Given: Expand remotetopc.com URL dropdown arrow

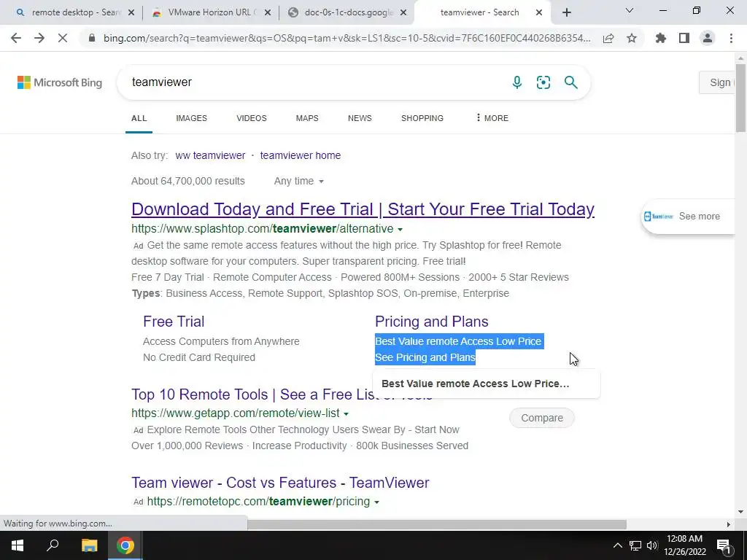Looking at the screenshot, I should pyautogui.click(x=377, y=502).
